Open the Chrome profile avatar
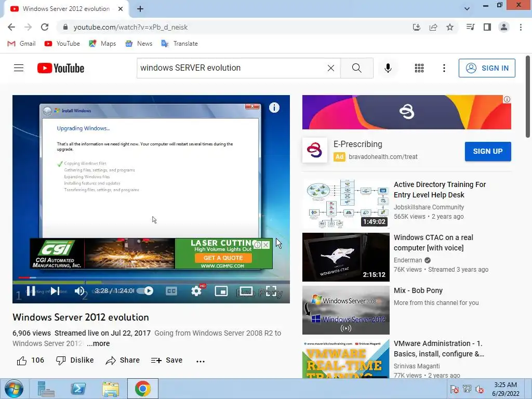 (504, 27)
